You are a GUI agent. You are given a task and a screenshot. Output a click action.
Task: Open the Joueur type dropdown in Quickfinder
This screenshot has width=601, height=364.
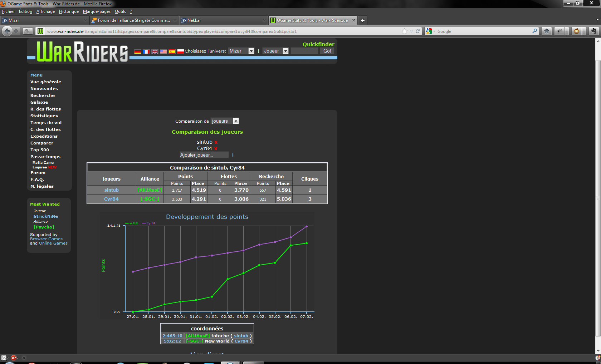[275, 51]
